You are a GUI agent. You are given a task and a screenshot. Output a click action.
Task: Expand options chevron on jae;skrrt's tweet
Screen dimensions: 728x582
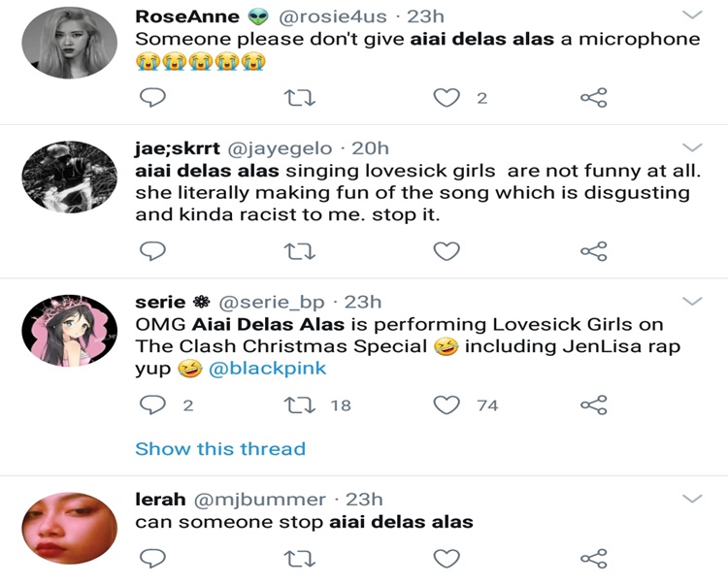click(x=693, y=147)
